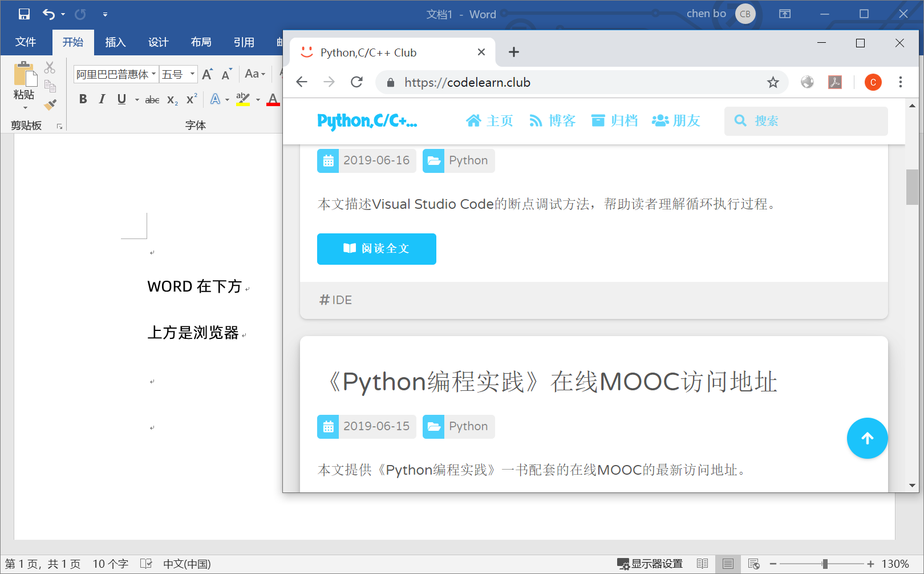Screen dimensions: 924x574
Task: Toggle strikethrough abc formatting
Action: point(152,100)
